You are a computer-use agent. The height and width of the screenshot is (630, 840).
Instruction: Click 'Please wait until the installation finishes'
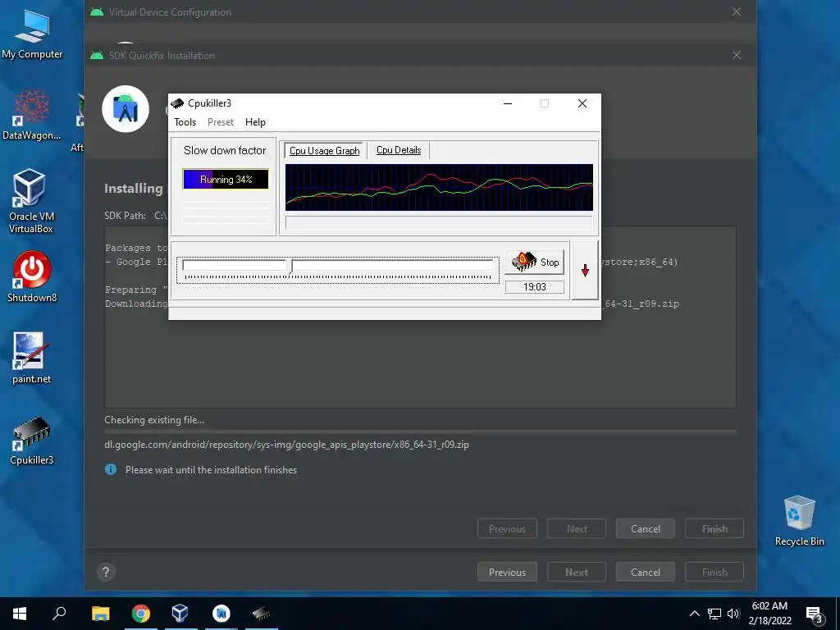(211, 470)
